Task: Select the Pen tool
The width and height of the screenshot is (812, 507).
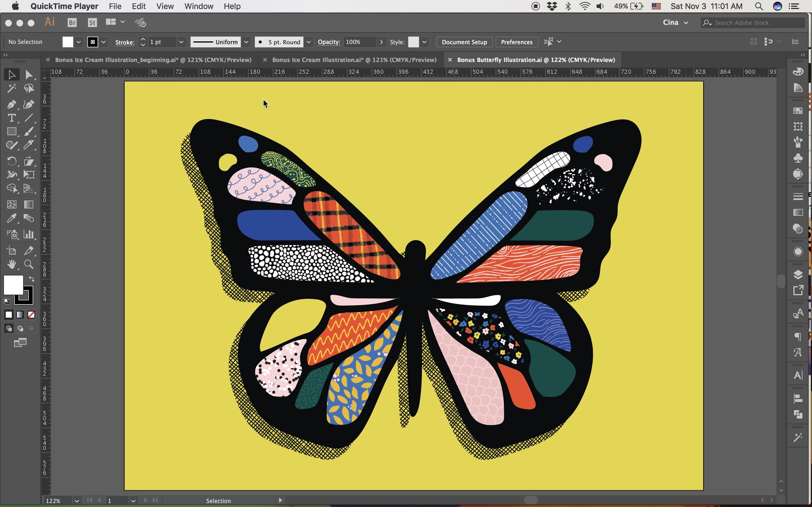Action: pyautogui.click(x=11, y=102)
